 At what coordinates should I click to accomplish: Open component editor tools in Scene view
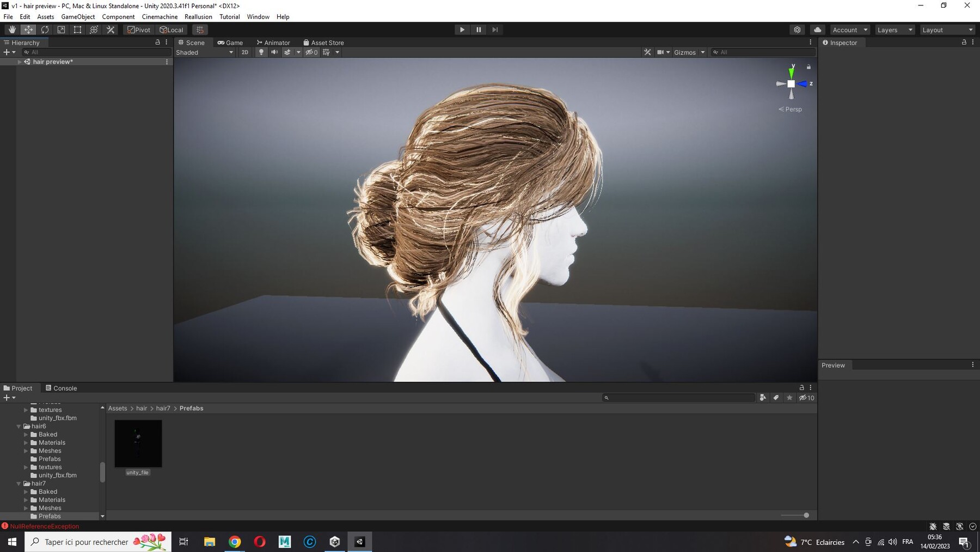647,52
